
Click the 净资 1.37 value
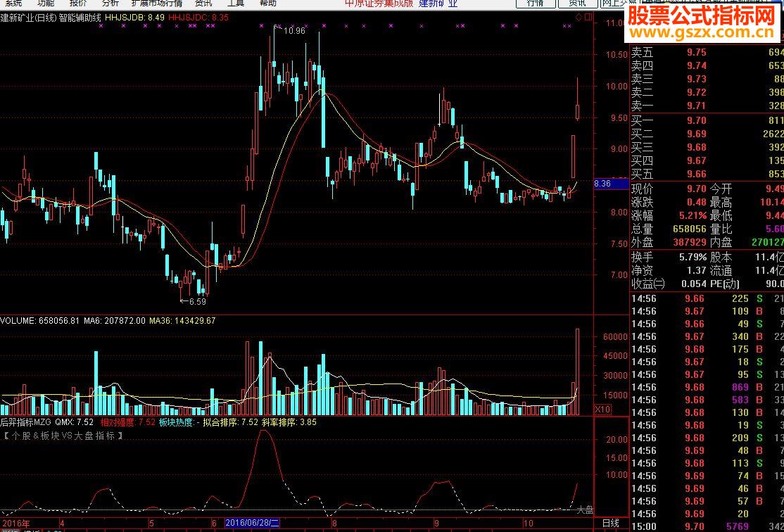pos(696,271)
